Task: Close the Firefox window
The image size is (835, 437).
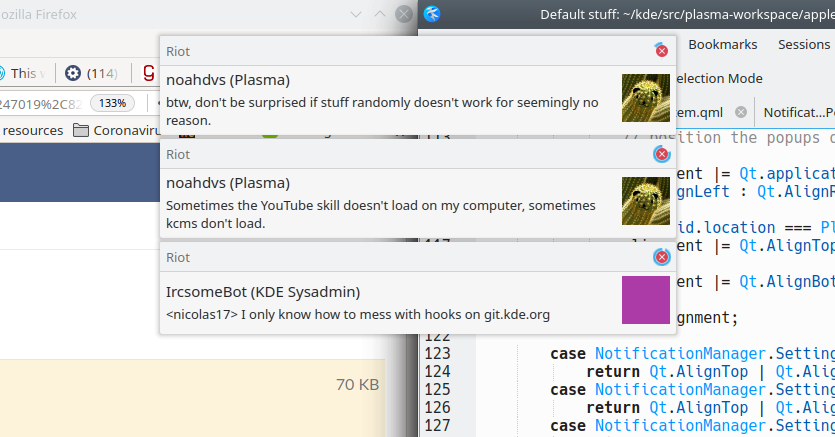Action: tap(404, 14)
